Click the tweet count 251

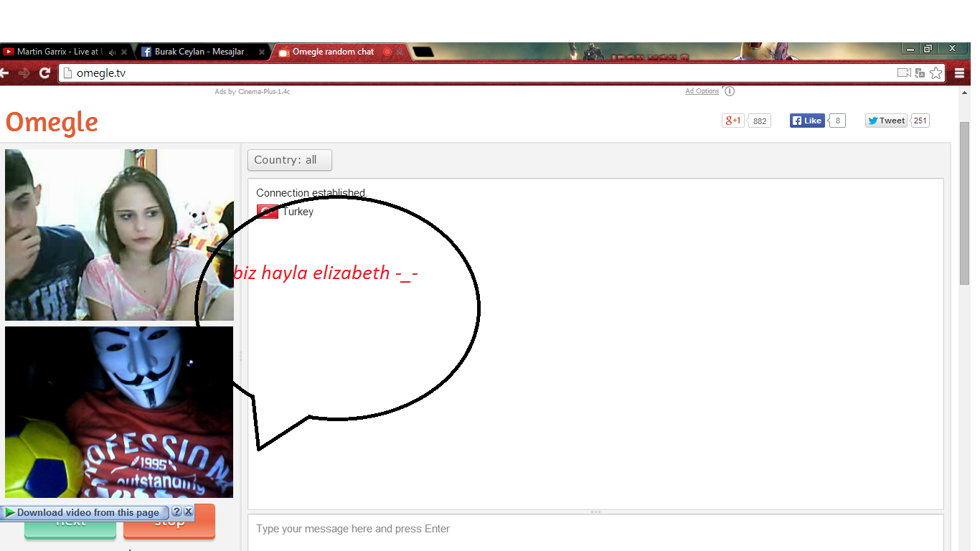point(920,121)
